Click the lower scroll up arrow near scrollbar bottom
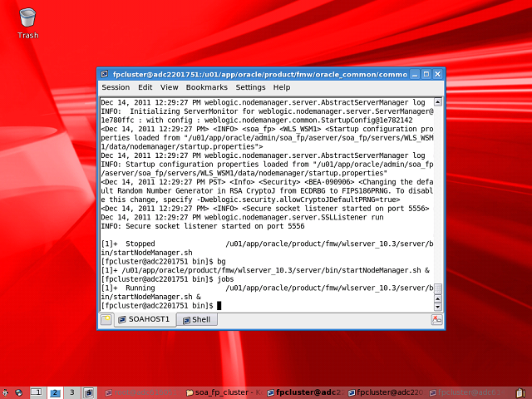Viewport: 532px width, 399px height. coord(438,299)
